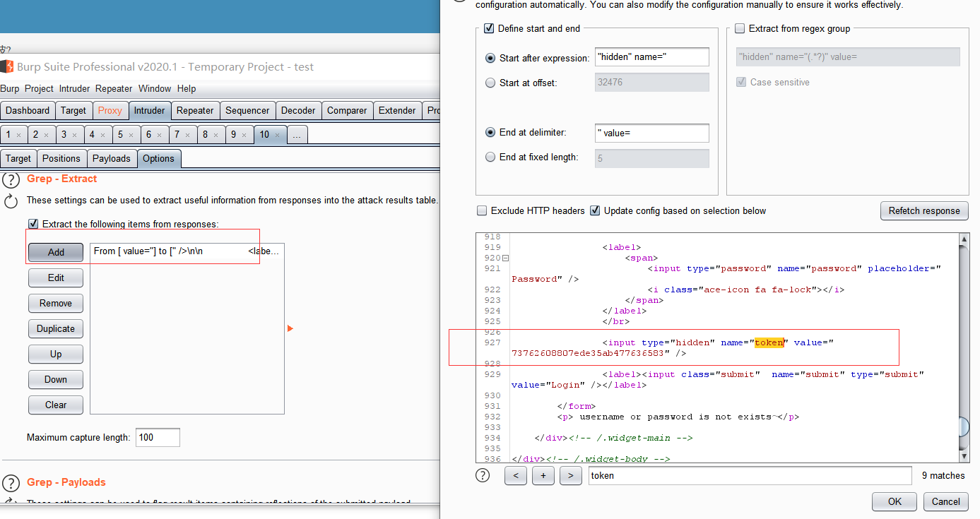Viewport: 980px width, 519px height.
Task: Click orange arrow beside extract list
Action: coord(290,328)
